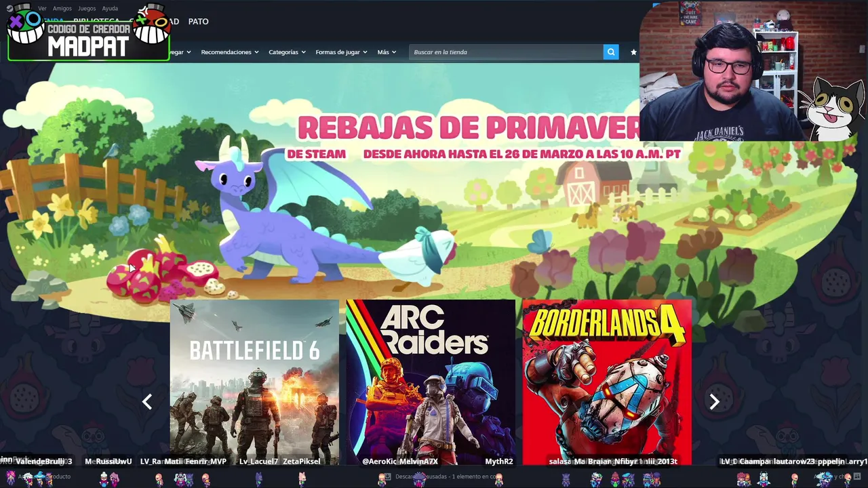Go to previous featured games with left arrow
This screenshot has width=868, height=488.
click(147, 402)
